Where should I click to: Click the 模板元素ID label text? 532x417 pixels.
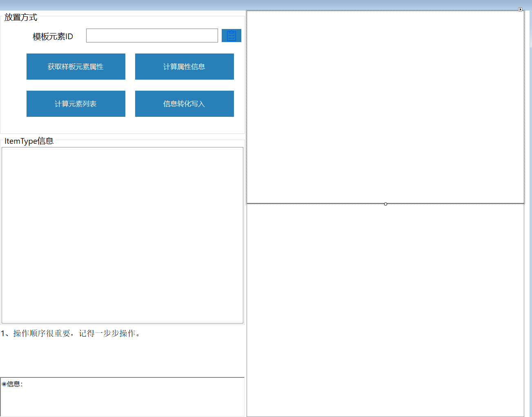tap(53, 37)
